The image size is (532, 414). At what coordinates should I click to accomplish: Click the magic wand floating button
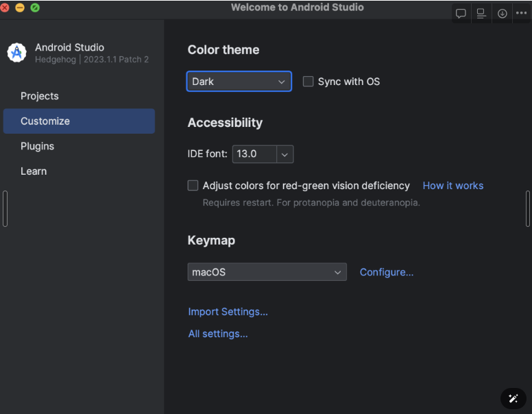coord(513,398)
